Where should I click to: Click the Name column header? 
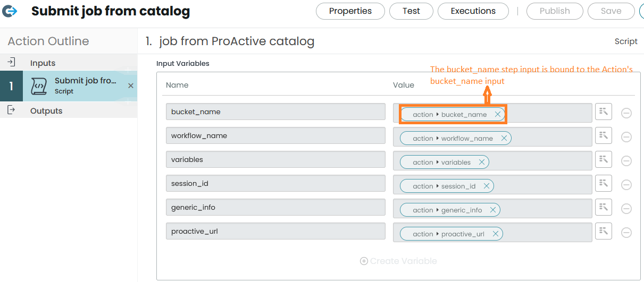[177, 85]
